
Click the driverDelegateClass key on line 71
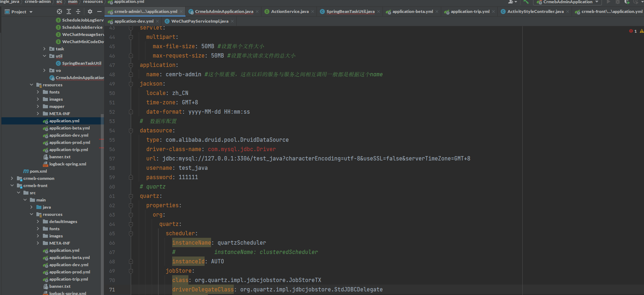click(x=203, y=290)
